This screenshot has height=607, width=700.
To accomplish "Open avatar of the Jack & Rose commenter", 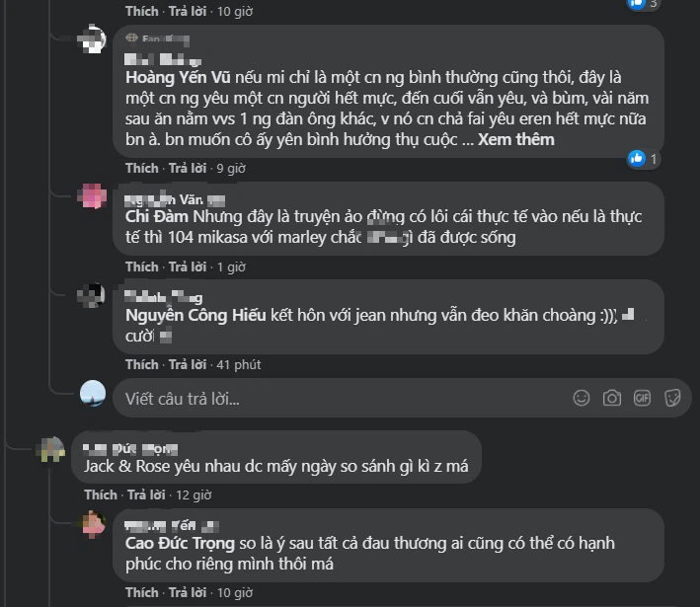I will pyautogui.click(x=50, y=453).
